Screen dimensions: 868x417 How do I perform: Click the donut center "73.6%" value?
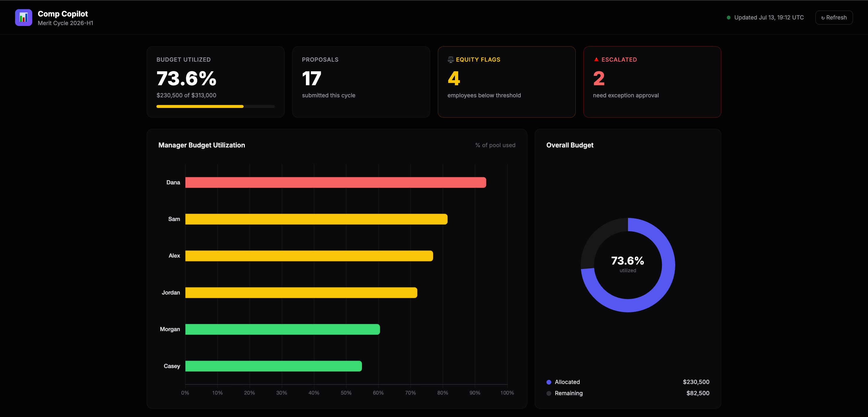pyautogui.click(x=628, y=260)
